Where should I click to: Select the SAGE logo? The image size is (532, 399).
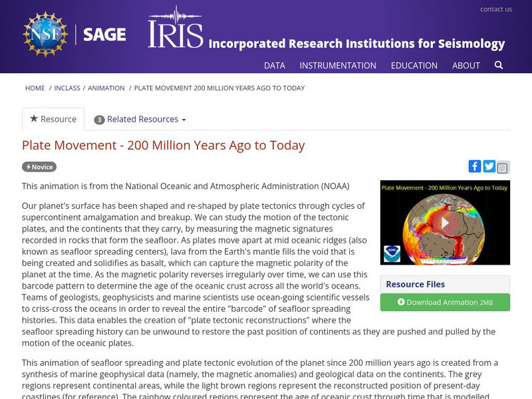(104, 34)
